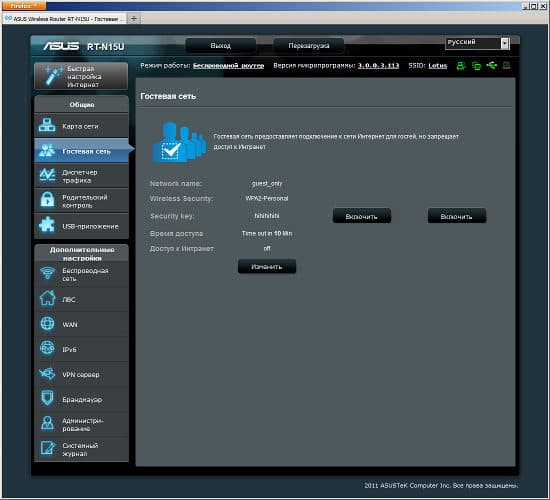
Task: Click the system log notepad icon
Action: pos(47,449)
